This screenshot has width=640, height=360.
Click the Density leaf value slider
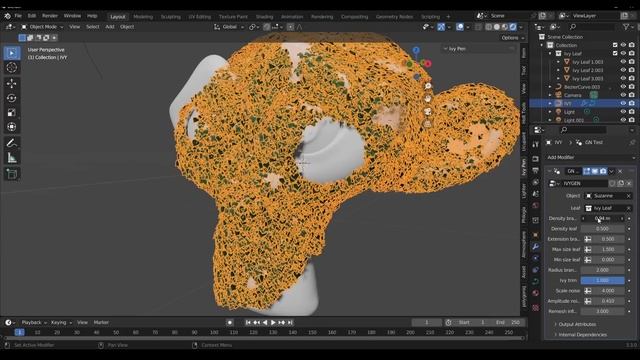pos(602,229)
